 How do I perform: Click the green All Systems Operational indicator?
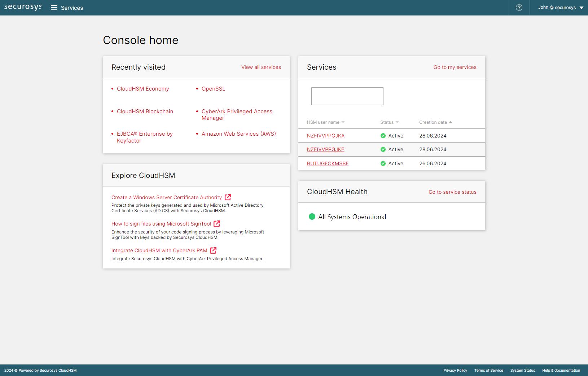tap(312, 217)
